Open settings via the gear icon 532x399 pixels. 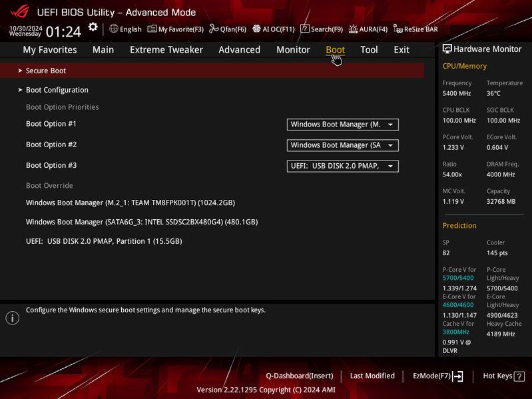(x=93, y=27)
